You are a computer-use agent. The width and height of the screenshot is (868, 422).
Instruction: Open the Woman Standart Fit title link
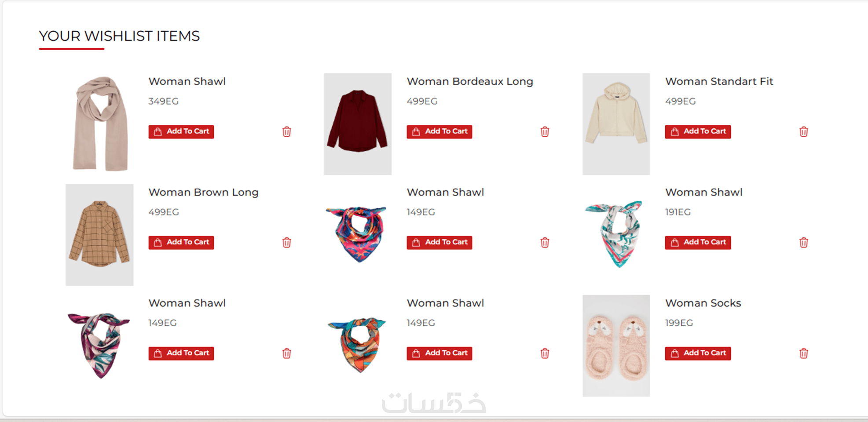pyautogui.click(x=719, y=81)
